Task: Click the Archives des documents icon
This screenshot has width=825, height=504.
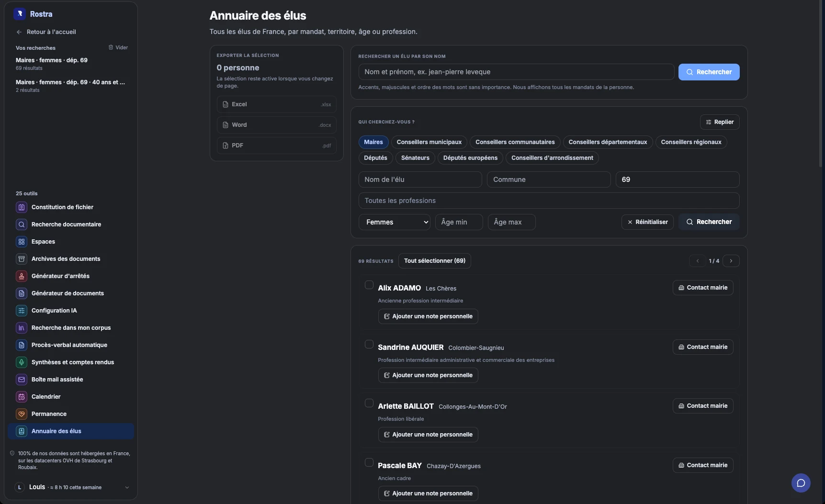Action: point(22,259)
